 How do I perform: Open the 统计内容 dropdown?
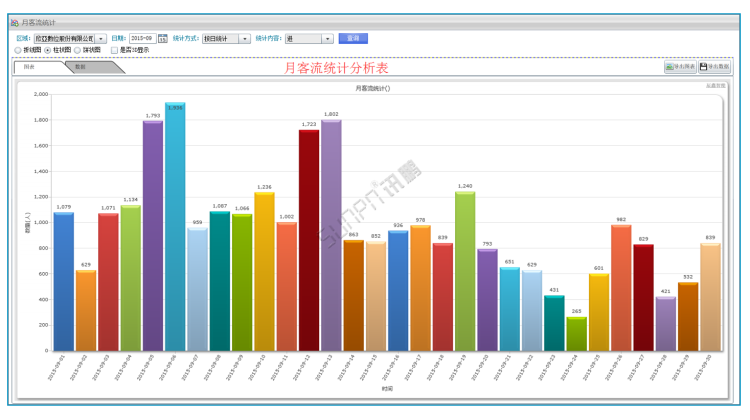(328, 39)
